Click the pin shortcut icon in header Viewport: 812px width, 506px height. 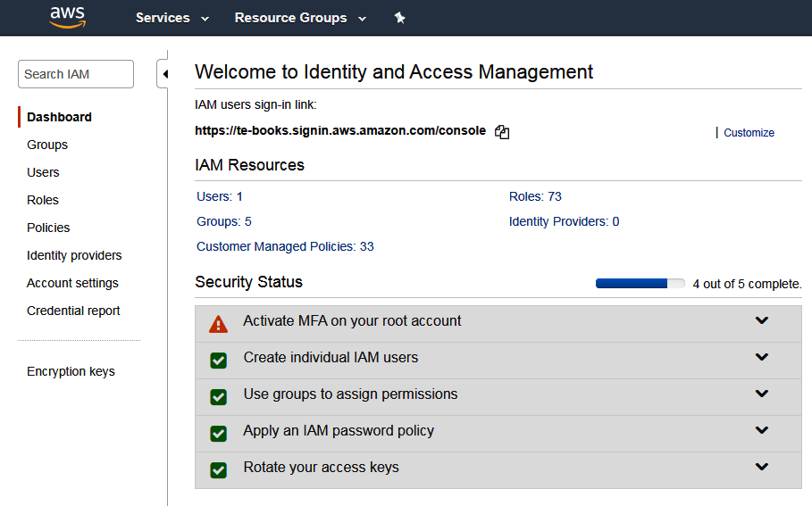click(399, 18)
